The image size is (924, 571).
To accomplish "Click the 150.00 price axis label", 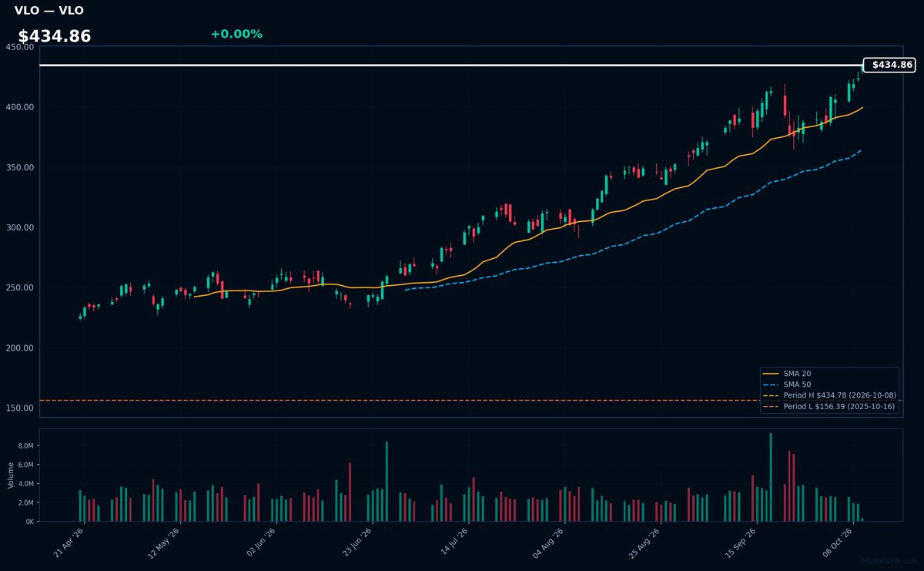I will coord(19,408).
